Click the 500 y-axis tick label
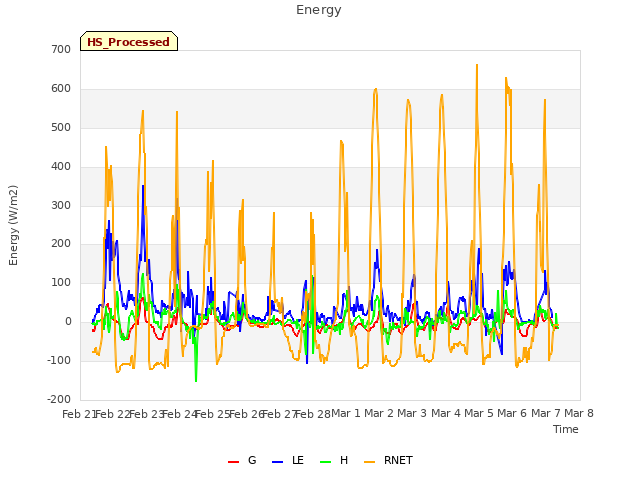Screen dimensions: 640x480 (61, 127)
